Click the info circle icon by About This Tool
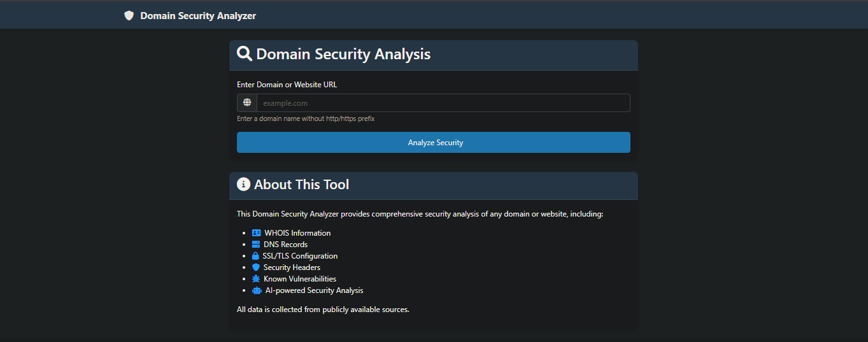868x342 pixels. click(x=244, y=185)
